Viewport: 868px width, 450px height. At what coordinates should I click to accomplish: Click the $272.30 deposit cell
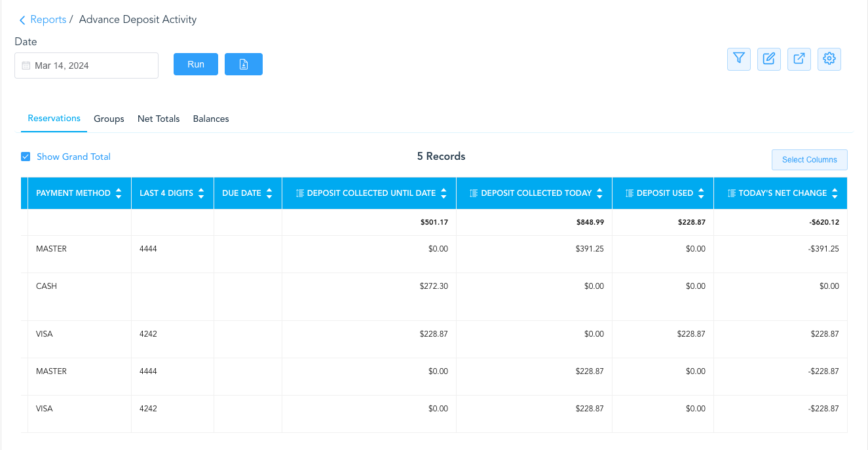tap(369, 297)
